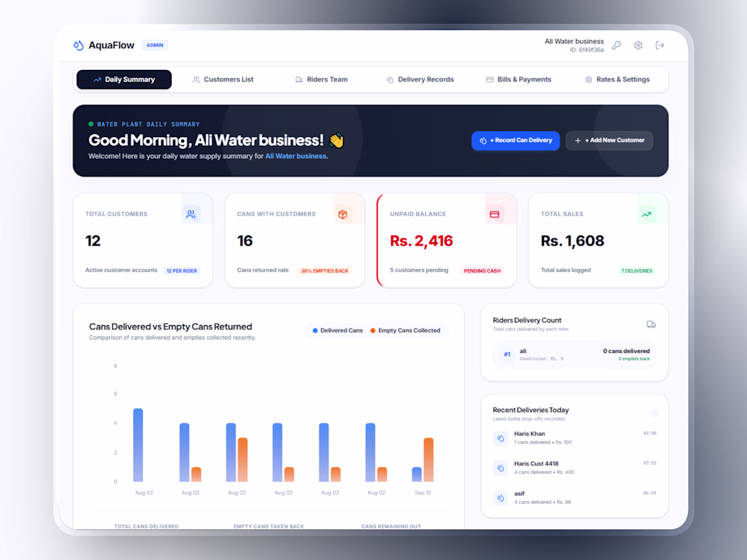Open the Bills & Payments tab

(518, 79)
